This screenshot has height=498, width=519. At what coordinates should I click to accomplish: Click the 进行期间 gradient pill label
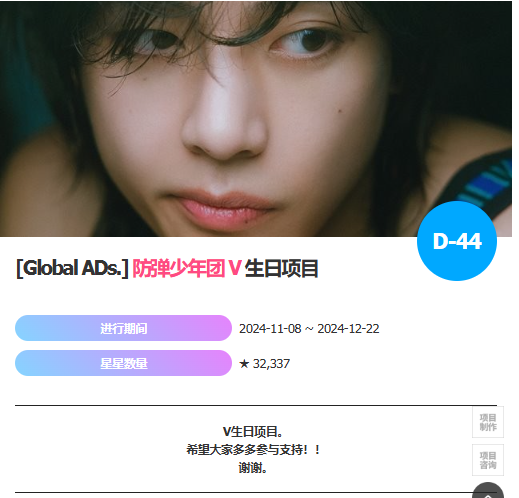[x=123, y=328]
